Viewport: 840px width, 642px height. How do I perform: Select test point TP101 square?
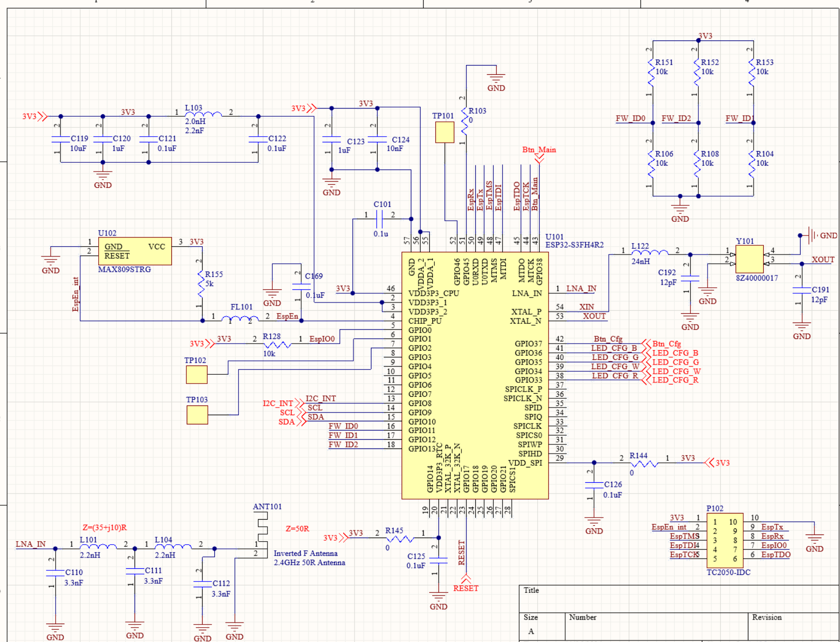click(445, 133)
